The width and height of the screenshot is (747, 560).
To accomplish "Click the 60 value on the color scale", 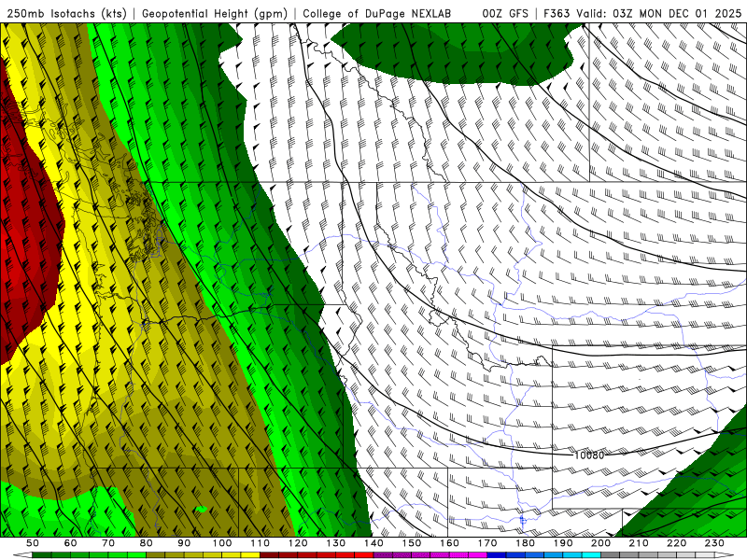I will point(70,543).
